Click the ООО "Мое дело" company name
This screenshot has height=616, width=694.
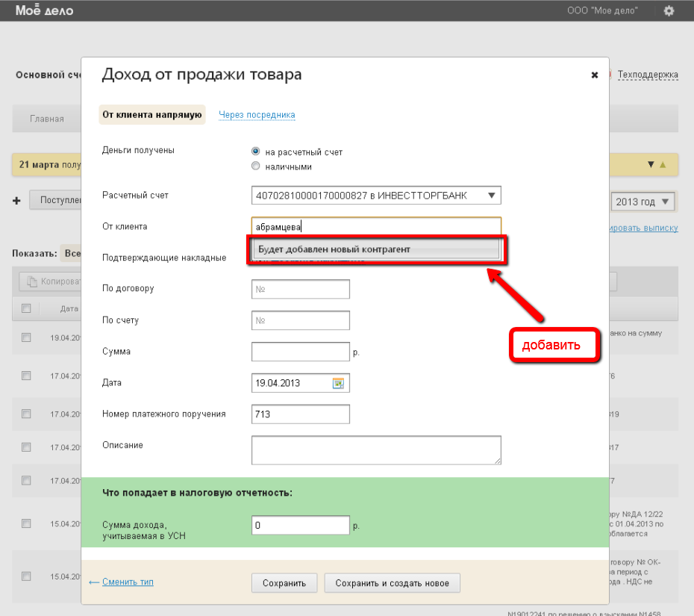click(602, 10)
